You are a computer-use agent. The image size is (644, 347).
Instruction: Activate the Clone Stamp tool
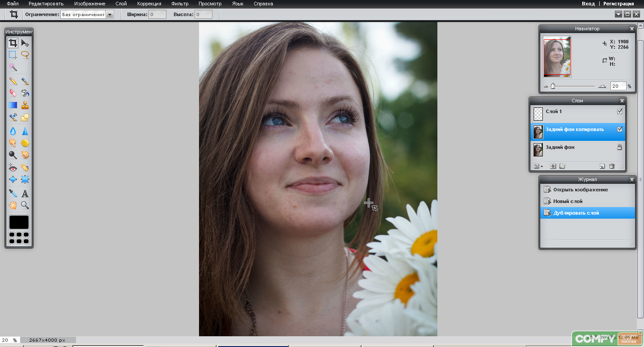[25, 105]
